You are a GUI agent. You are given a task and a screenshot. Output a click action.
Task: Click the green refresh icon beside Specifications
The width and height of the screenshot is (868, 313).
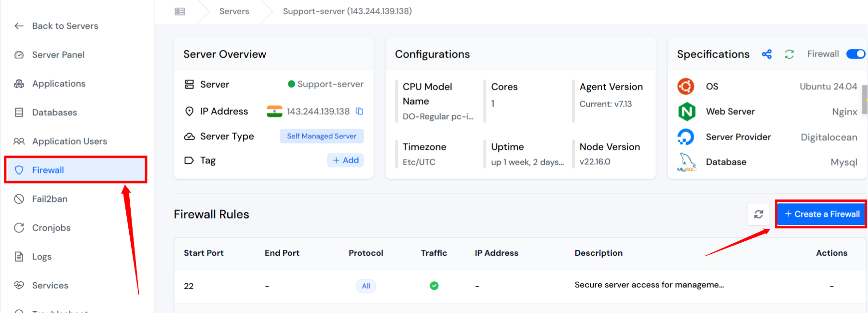(789, 54)
